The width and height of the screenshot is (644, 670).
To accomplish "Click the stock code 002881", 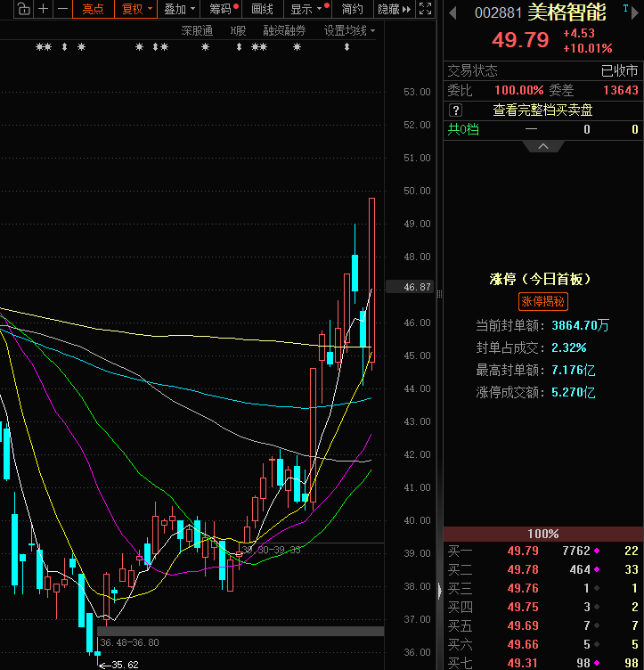I will [498, 12].
